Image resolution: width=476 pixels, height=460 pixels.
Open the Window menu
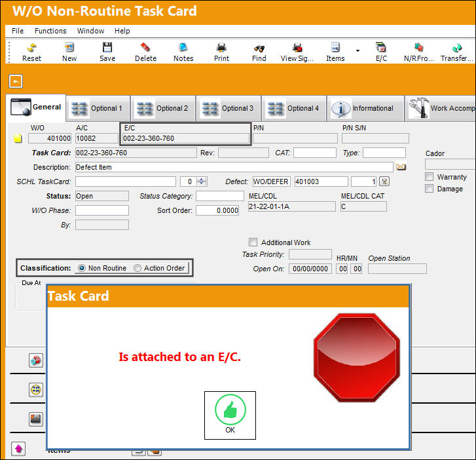tap(90, 31)
